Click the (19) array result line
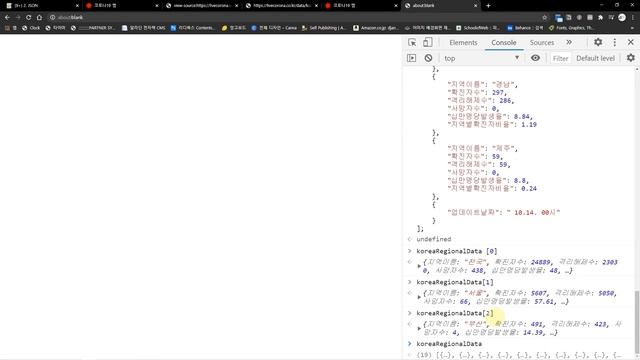This screenshot has height=360, width=640. (x=519, y=355)
